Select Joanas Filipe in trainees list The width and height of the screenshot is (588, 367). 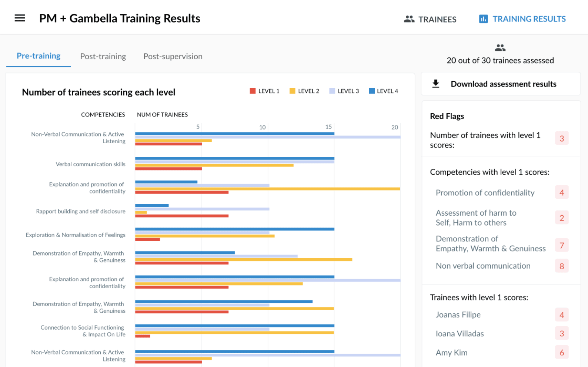(458, 315)
